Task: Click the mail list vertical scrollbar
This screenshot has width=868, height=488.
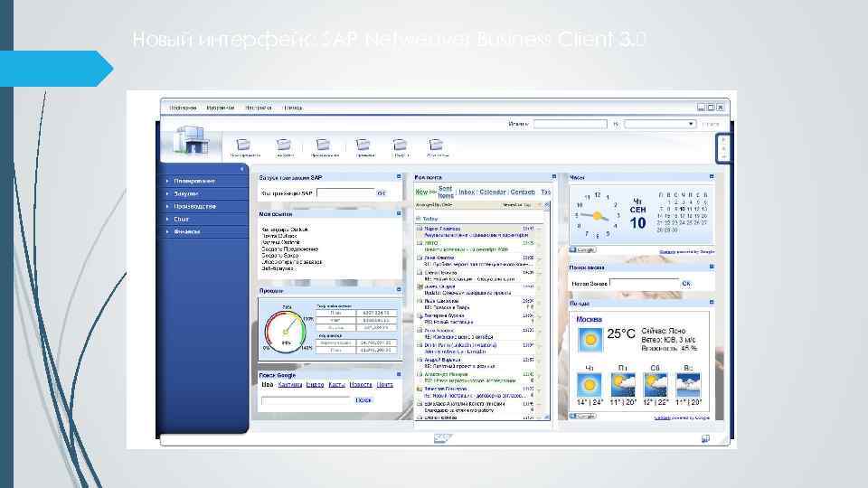Action: (x=547, y=310)
